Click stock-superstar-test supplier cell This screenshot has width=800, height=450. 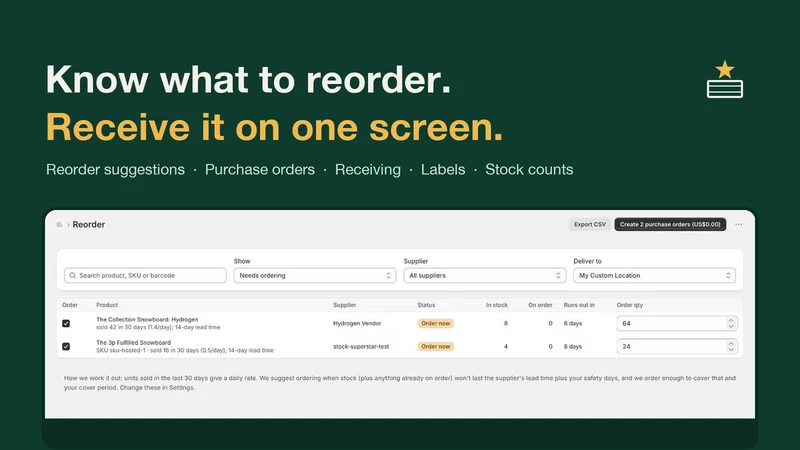[361, 346]
